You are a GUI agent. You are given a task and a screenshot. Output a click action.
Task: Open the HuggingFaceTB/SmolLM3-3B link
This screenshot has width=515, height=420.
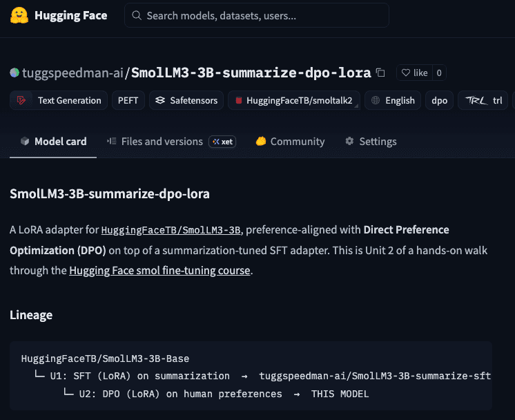pyautogui.click(x=171, y=230)
